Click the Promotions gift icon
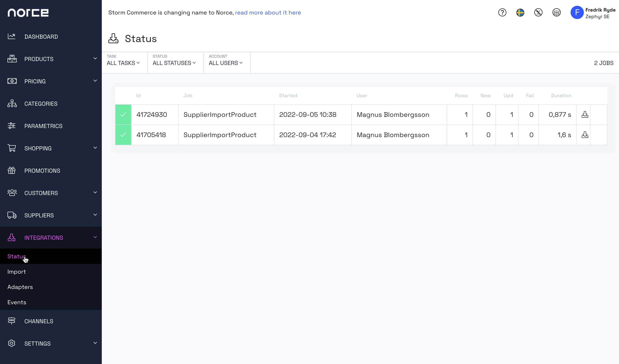Image resolution: width=619 pixels, height=364 pixels. [x=12, y=170]
